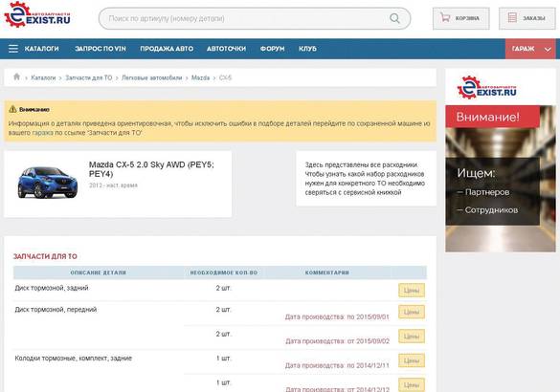This screenshot has width=560, height=392.
Task: Click the Mazda CX-5 2.0 Sky AWD title
Action: pos(151,169)
